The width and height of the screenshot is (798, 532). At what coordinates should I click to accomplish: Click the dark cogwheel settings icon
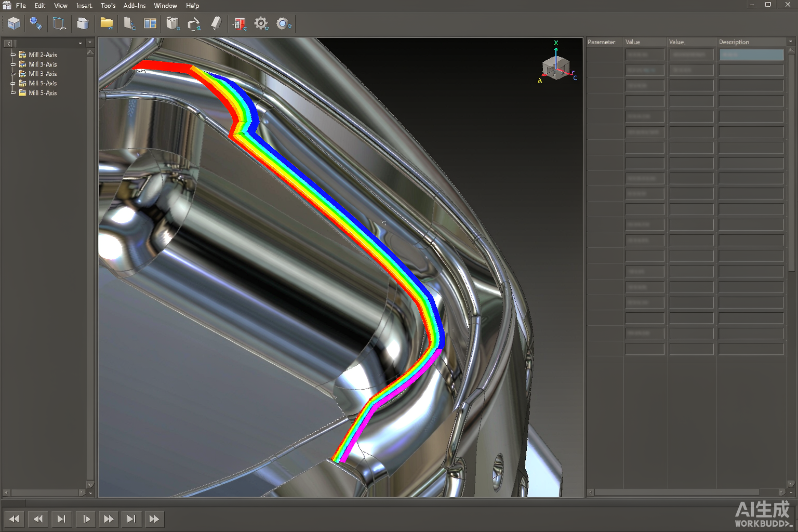point(261,23)
